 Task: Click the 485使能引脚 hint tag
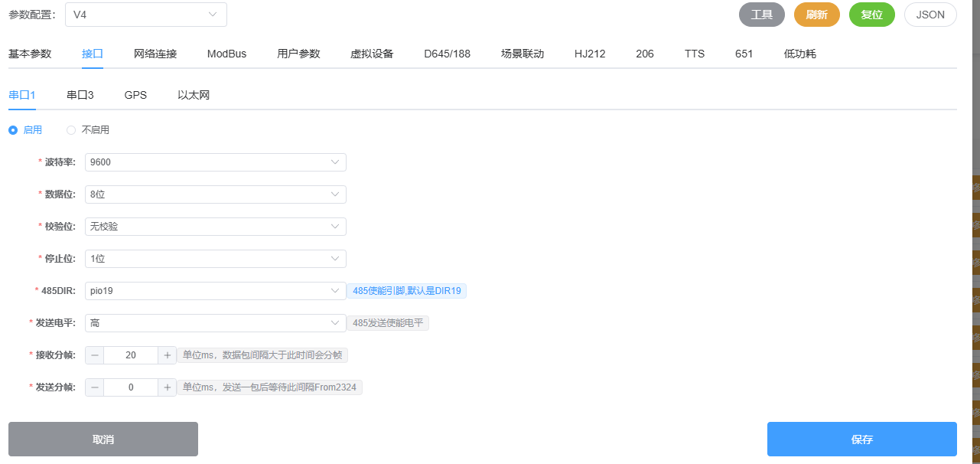[x=406, y=291]
